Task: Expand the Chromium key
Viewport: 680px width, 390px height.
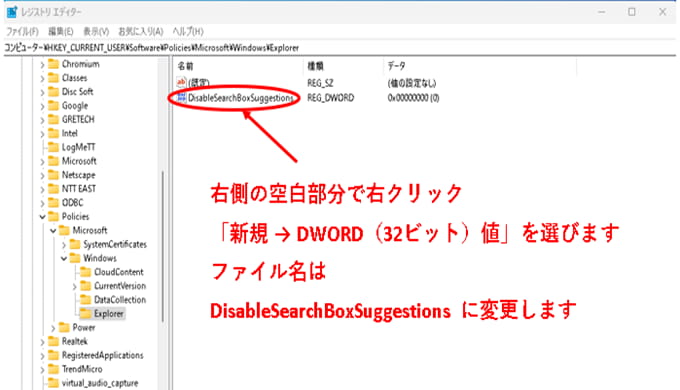Action: [x=42, y=65]
